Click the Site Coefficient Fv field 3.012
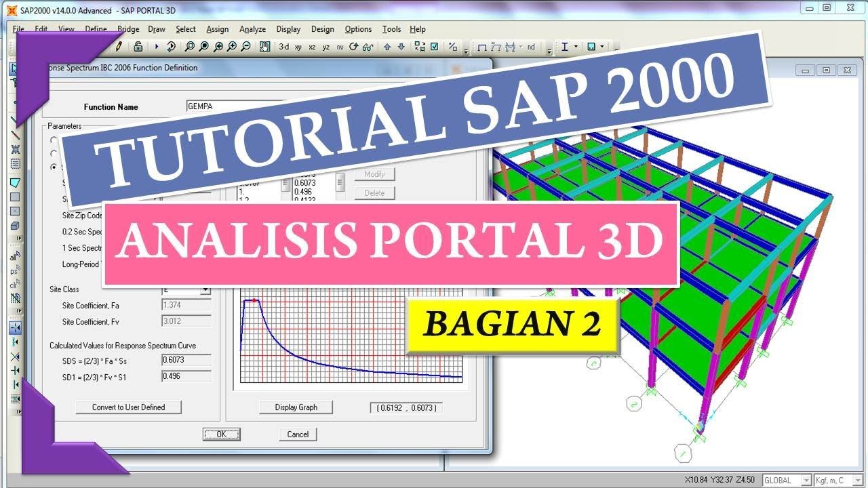The width and height of the screenshot is (868, 488). coord(186,322)
